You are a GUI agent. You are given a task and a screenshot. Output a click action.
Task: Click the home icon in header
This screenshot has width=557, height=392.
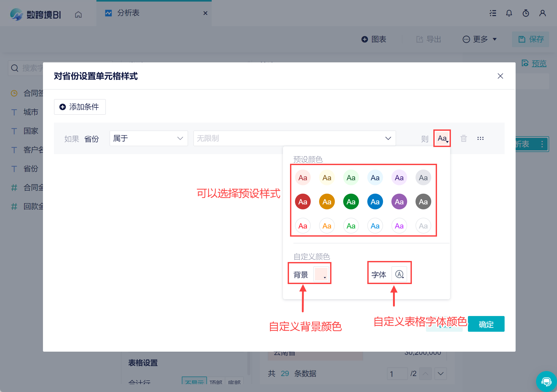point(78,14)
